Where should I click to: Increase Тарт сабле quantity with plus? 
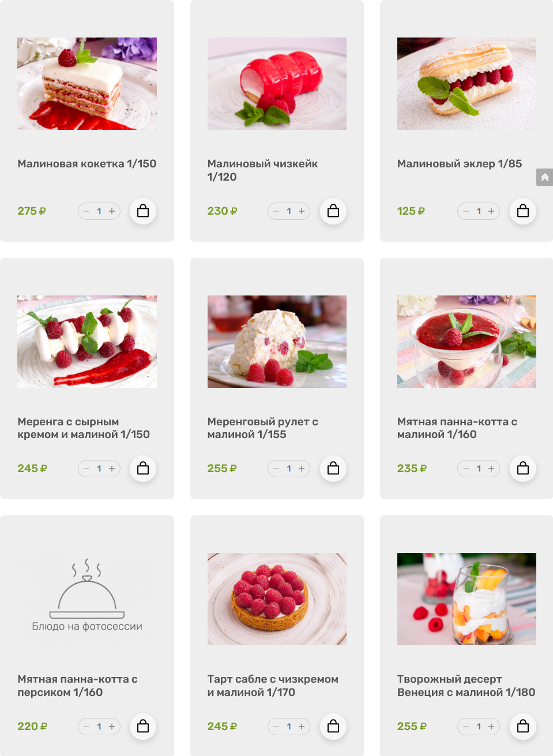302,727
